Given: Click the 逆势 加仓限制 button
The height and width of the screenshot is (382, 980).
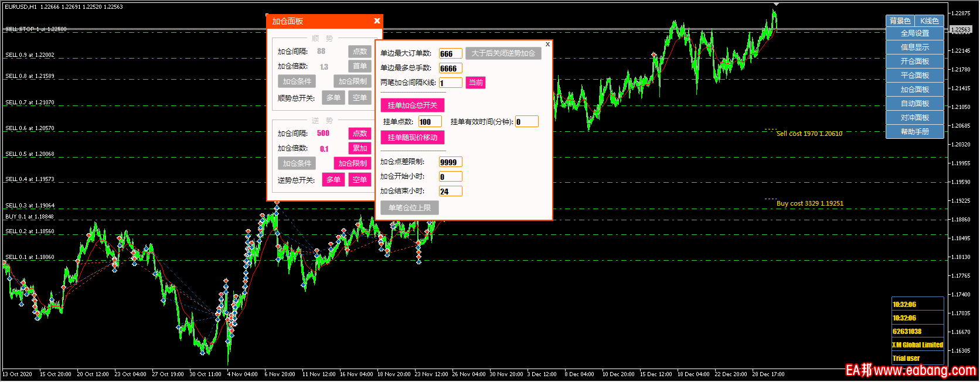Looking at the screenshot, I should pyautogui.click(x=352, y=163).
